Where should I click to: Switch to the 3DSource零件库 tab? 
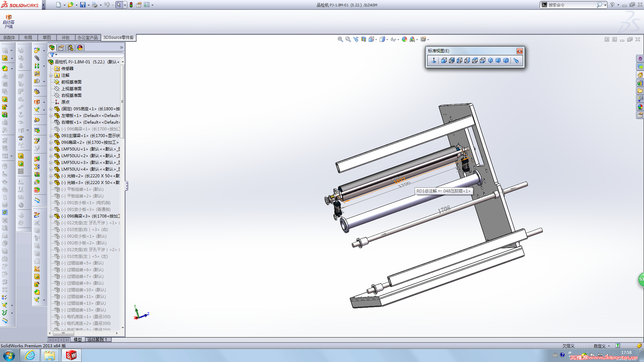(x=118, y=38)
